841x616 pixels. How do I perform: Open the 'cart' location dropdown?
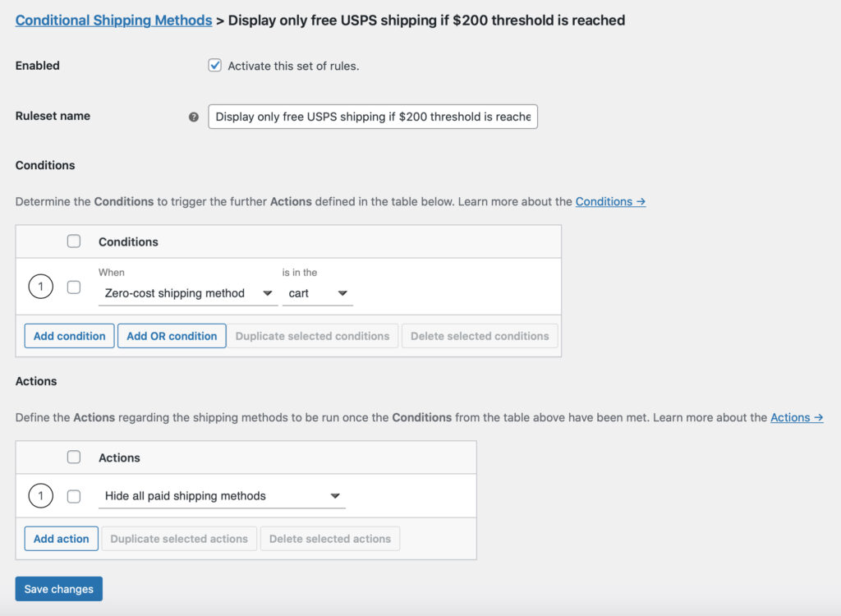pos(318,293)
